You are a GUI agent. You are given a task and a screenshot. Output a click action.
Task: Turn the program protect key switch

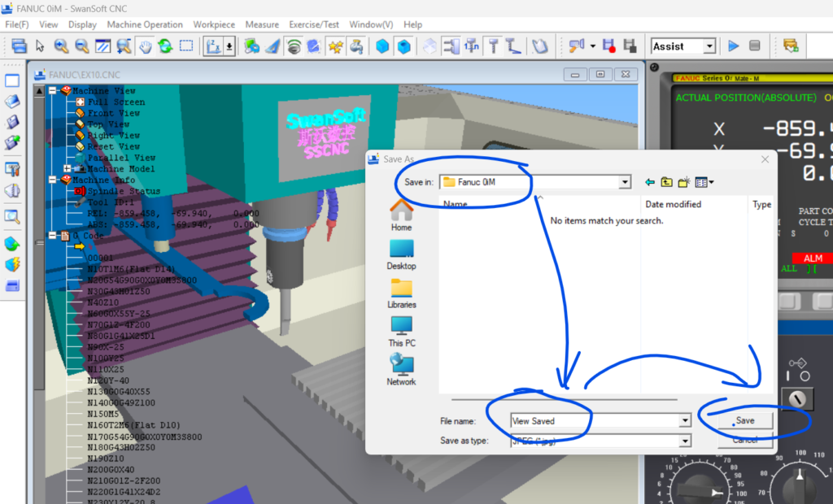pyautogui.click(x=796, y=398)
